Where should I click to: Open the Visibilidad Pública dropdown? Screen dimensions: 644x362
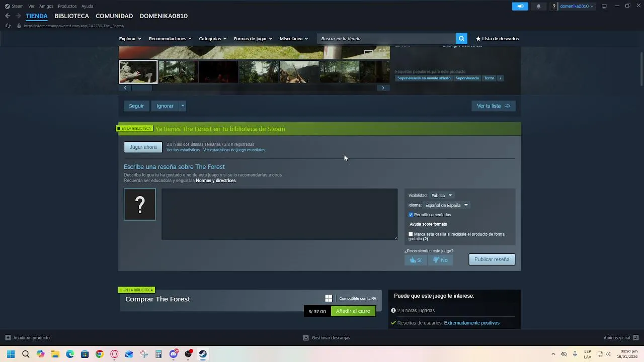pos(442,195)
